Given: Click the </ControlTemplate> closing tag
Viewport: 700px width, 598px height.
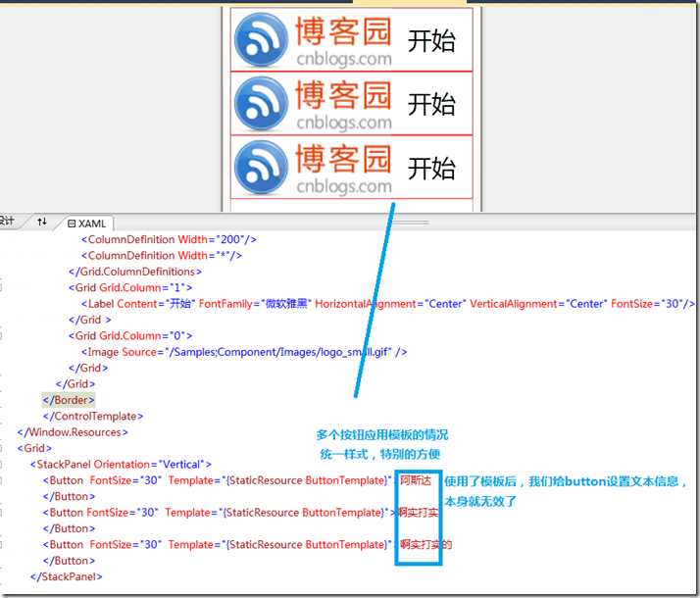Looking at the screenshot, I should click(x=93, y=417).
